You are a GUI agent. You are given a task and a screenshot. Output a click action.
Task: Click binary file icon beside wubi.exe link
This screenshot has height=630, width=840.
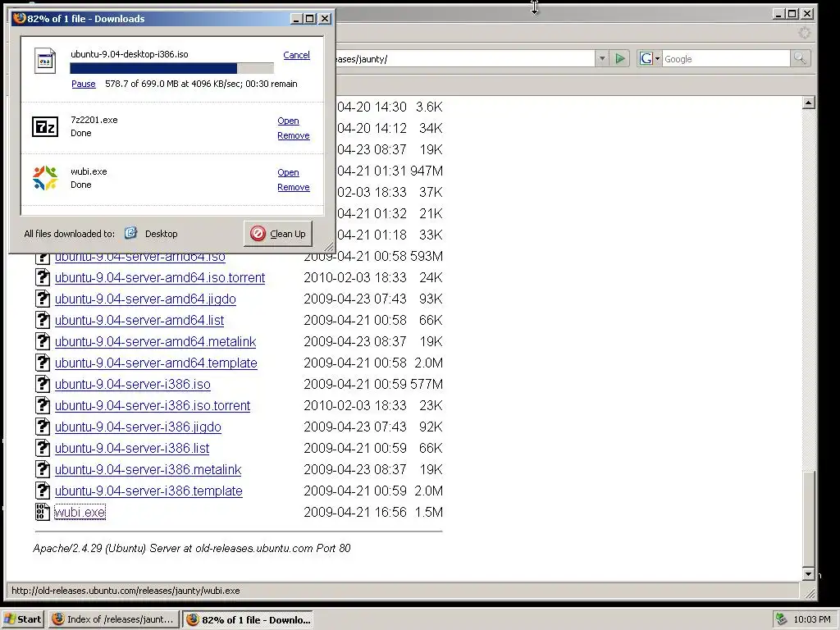point(43,512)
